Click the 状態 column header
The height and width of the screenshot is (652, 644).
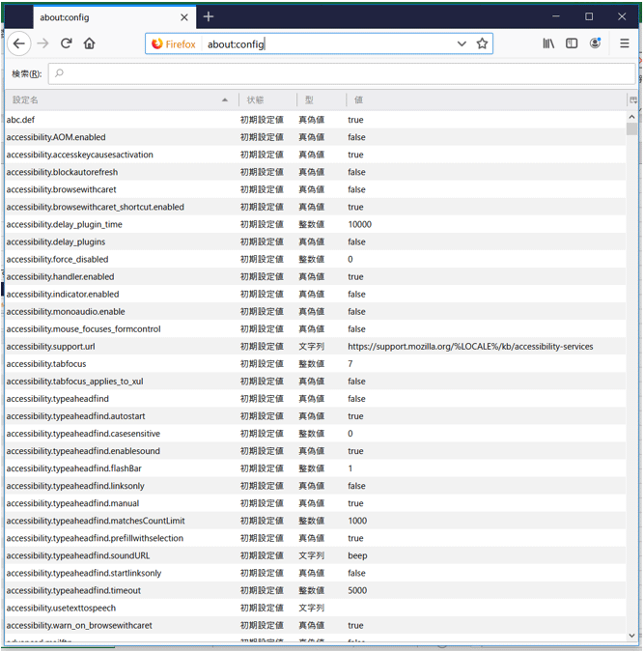pos(264,99)
